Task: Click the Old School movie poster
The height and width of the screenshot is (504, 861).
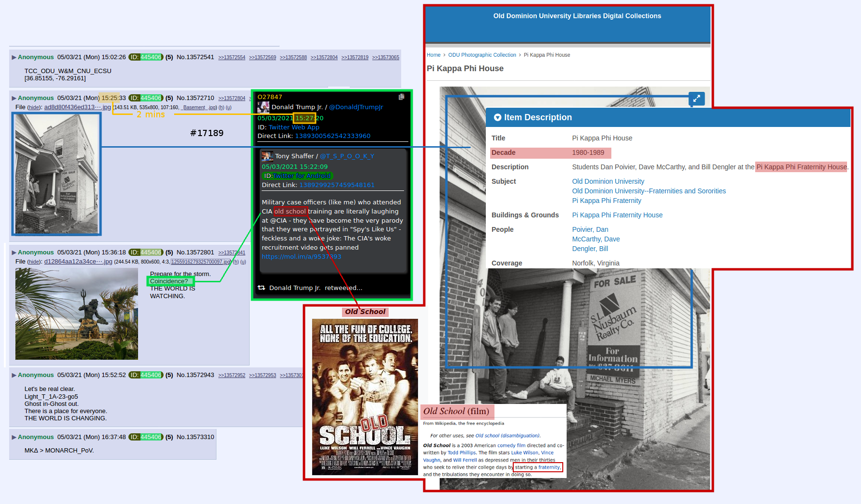Action: tap(365, 397)
